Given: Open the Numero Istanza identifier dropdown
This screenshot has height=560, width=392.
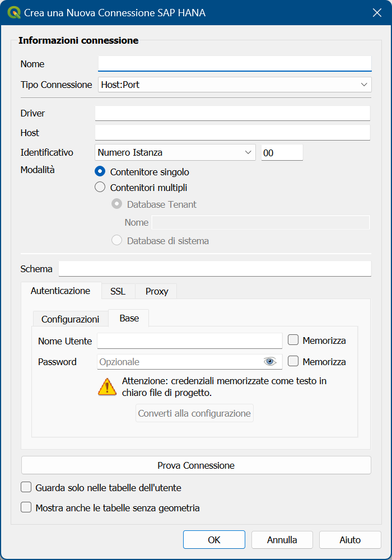Looking at the screenshot, I should pos(175,152).
